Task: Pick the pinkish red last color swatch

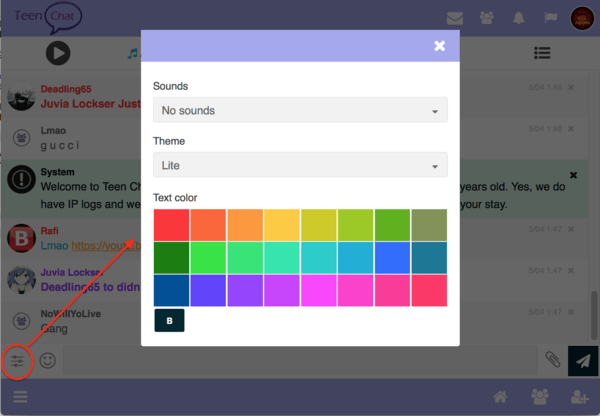Action: click(429, 290)
